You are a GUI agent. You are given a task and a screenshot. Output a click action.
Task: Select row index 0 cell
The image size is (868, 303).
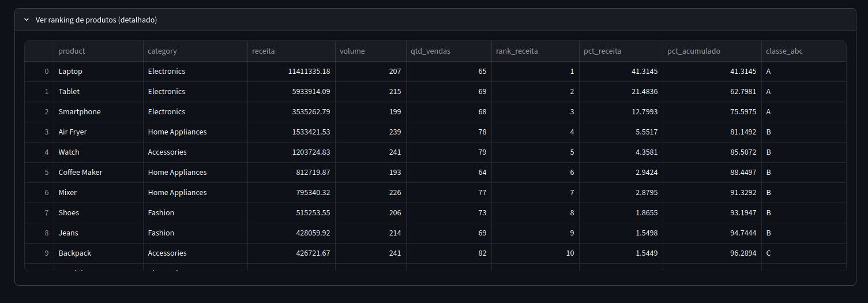pyautogui.click(x=39, y=72)
